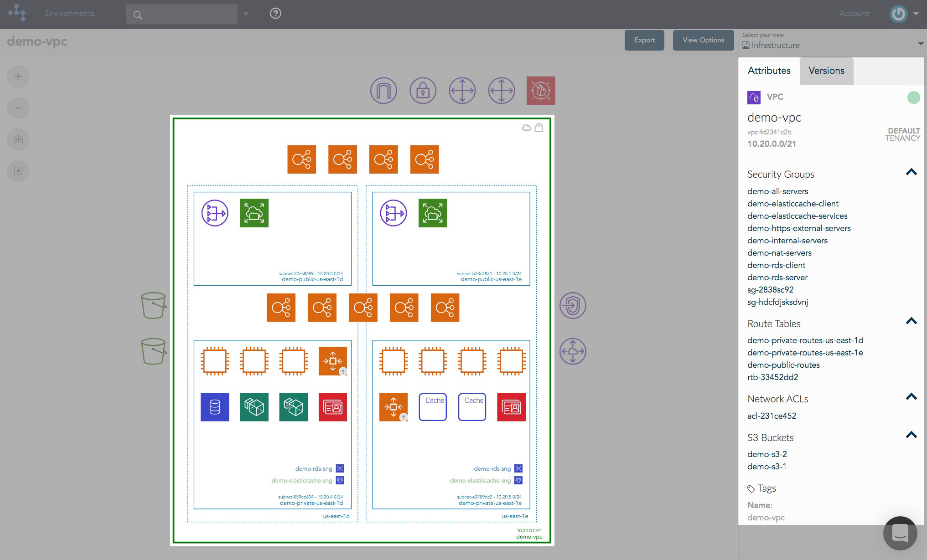The width and height of the screenshot is (927, 560).
Task: Collapse the Network ACLs section
Action: (911, 397)
